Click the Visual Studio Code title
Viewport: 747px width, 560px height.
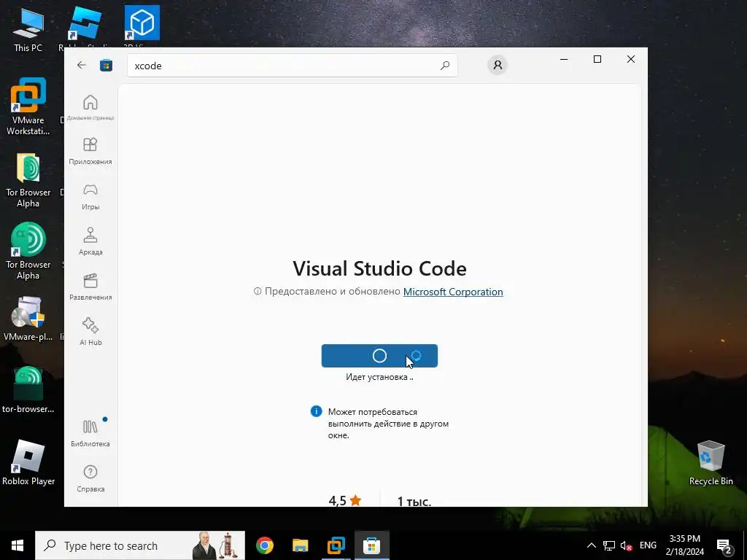click(x=379, y=268)
